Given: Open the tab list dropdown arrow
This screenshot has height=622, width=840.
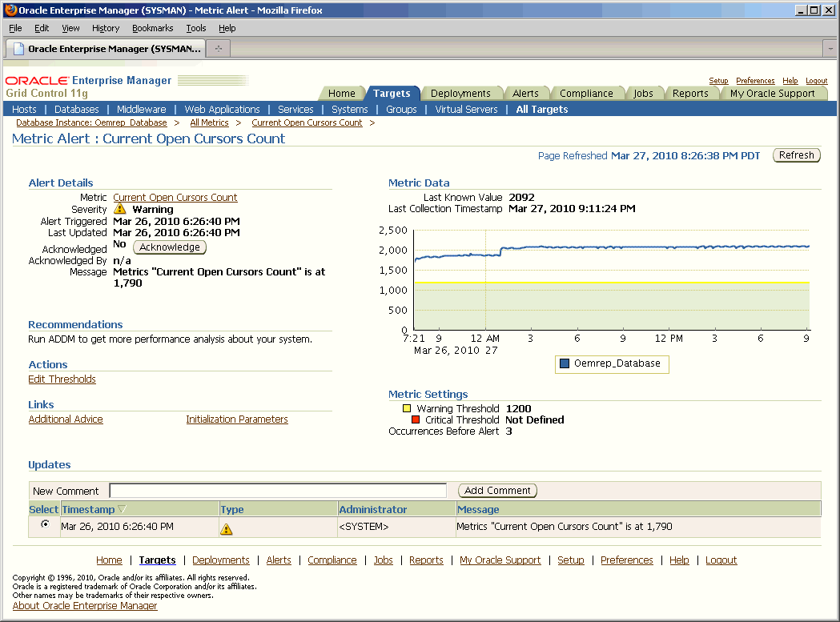Looking at the screenshot, I should pos(830,49).
